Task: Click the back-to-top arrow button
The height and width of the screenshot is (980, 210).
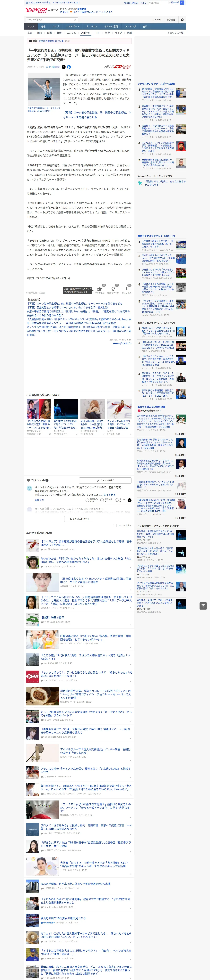Action: [203, 606]
